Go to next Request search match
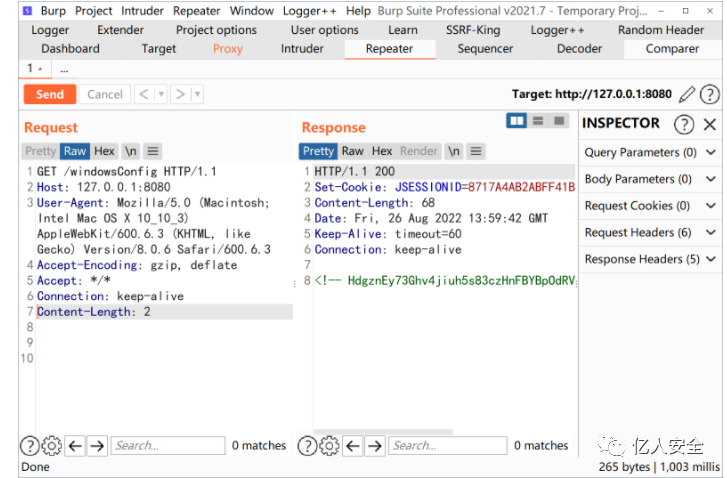This screenshot has width=727, height=478. pyautogui.click(x=97, y=446)
